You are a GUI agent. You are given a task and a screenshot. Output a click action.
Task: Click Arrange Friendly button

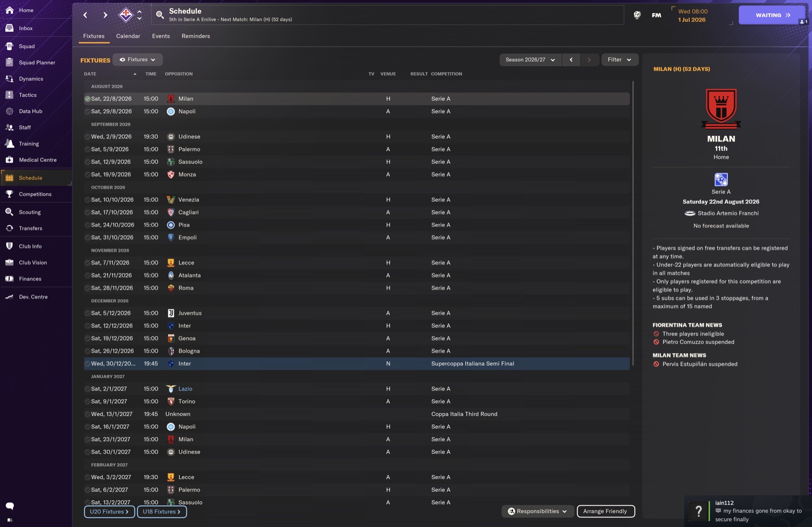pos(605,511)
